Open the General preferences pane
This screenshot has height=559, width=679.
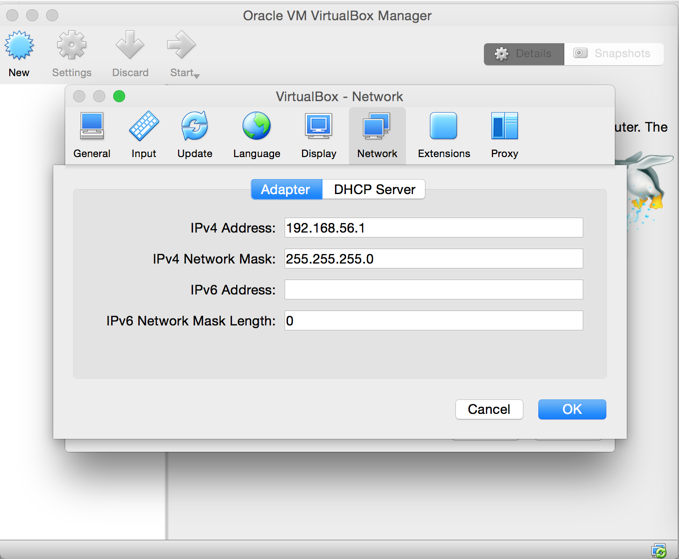point(92,135)
